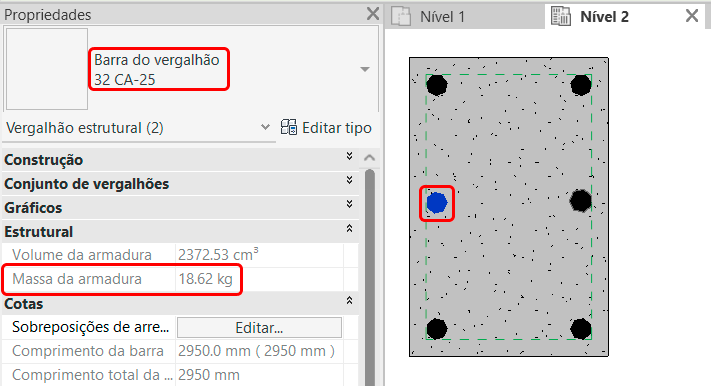
Task: Collapse the Estrutural section
Action: click(x=349, y=228)
